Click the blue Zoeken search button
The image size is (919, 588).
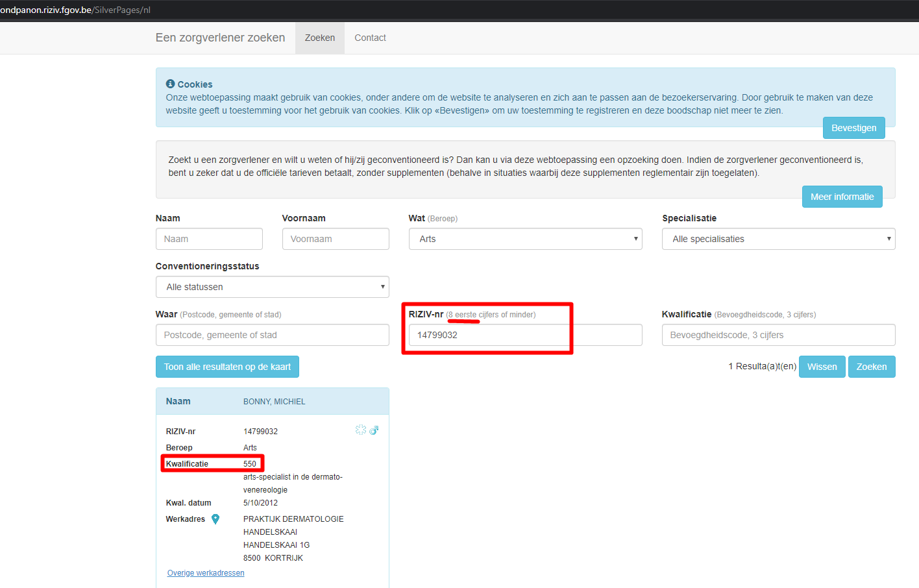pyautogui.click(x=871, y=367)
